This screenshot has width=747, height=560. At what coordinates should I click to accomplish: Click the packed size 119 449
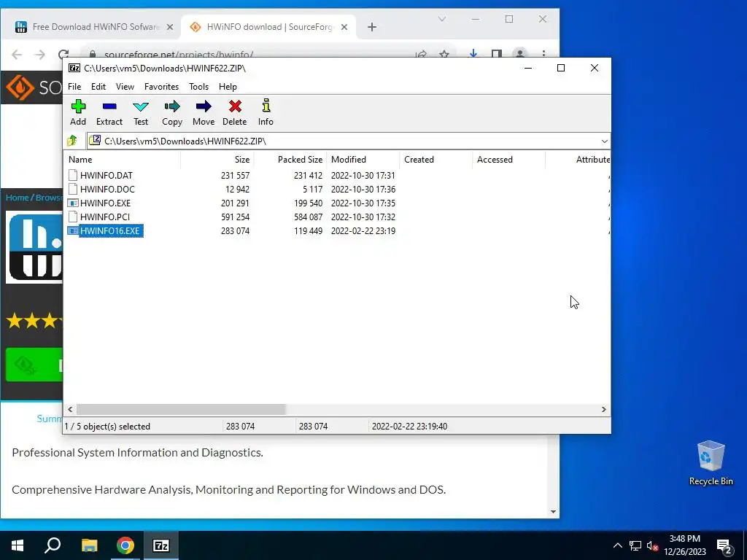pyautogui.click(x=309, y=231)
